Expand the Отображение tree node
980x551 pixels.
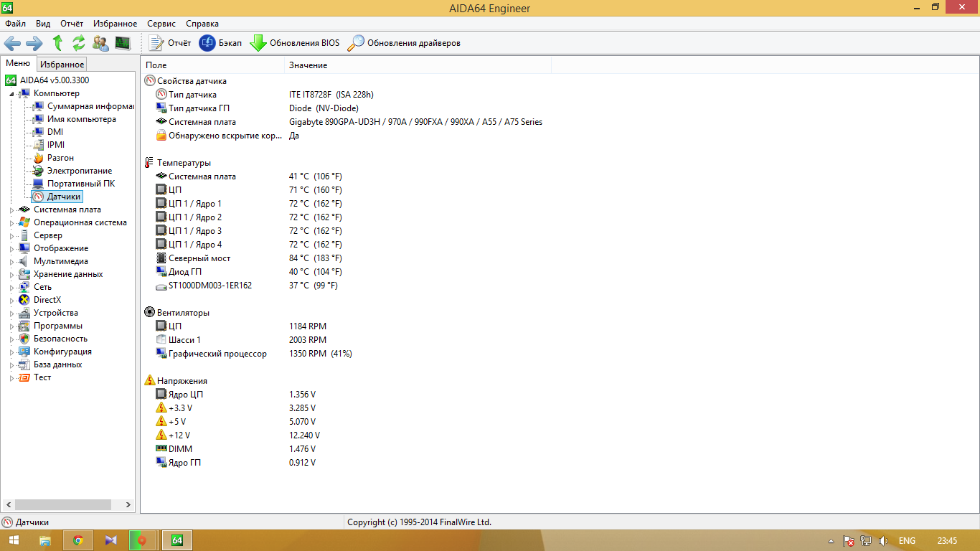click(x=11, y=248)
